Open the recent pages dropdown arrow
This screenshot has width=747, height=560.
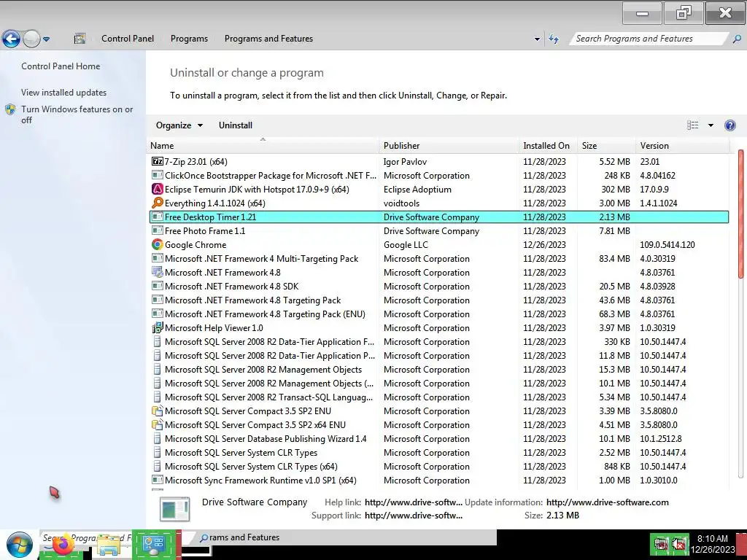pyautogui.click(x=46, y=39)
